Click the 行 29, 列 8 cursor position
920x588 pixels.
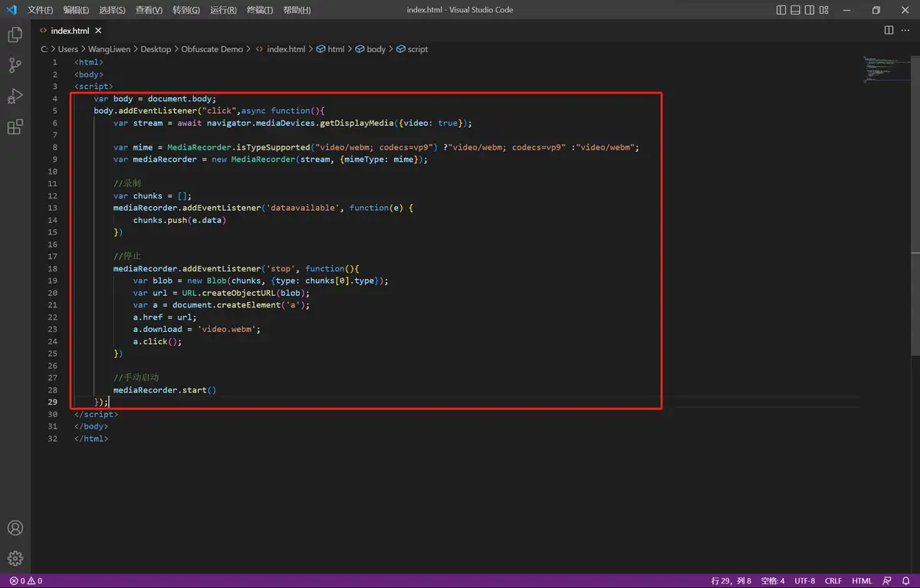731,581
